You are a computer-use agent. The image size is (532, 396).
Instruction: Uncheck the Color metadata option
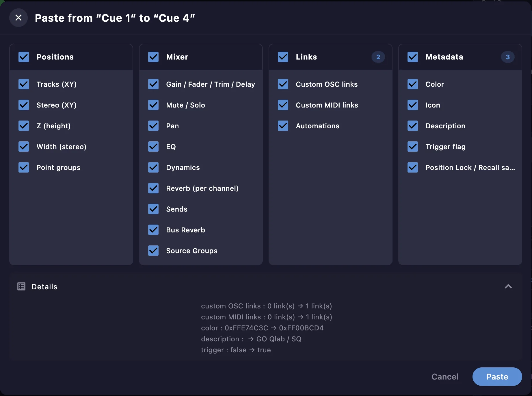413,84
